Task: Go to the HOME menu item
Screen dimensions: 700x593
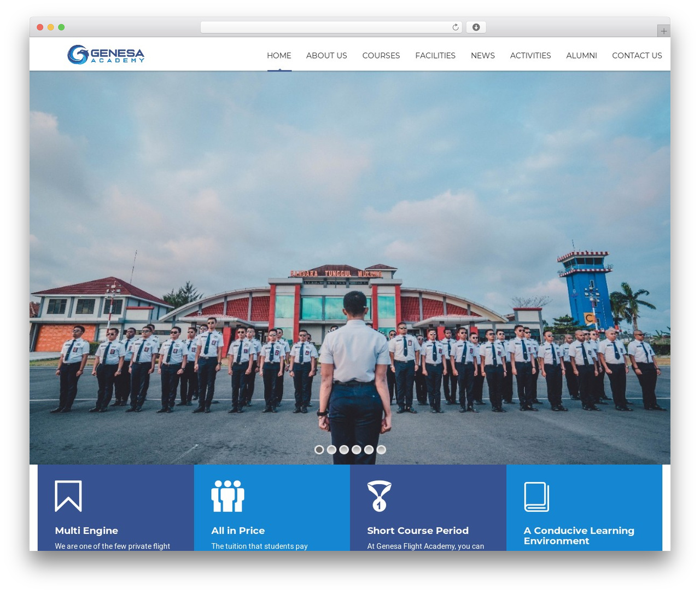Action: [x=279, y=55]
